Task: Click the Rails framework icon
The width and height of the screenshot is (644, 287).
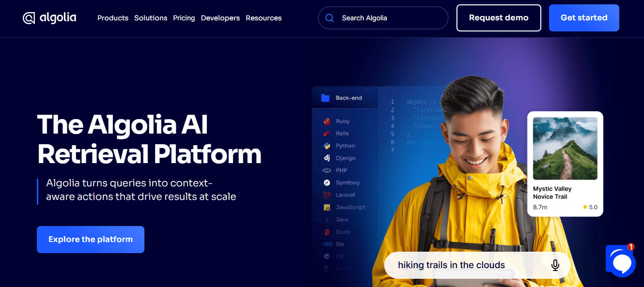Action: (326, 133)
